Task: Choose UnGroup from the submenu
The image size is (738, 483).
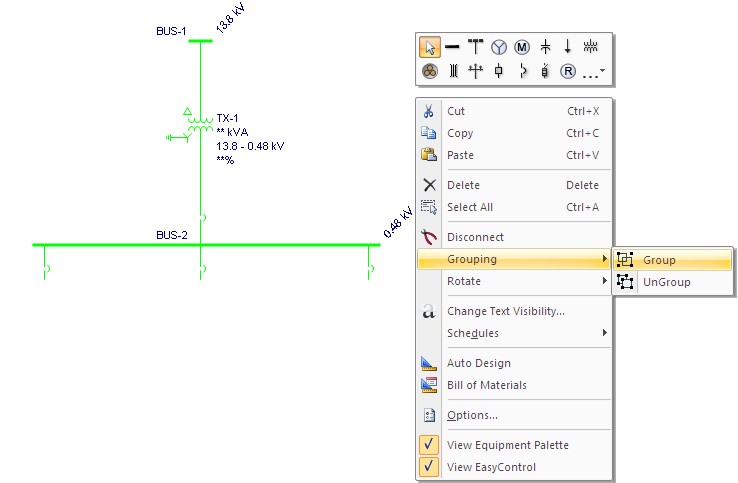Action: [666, 282]
